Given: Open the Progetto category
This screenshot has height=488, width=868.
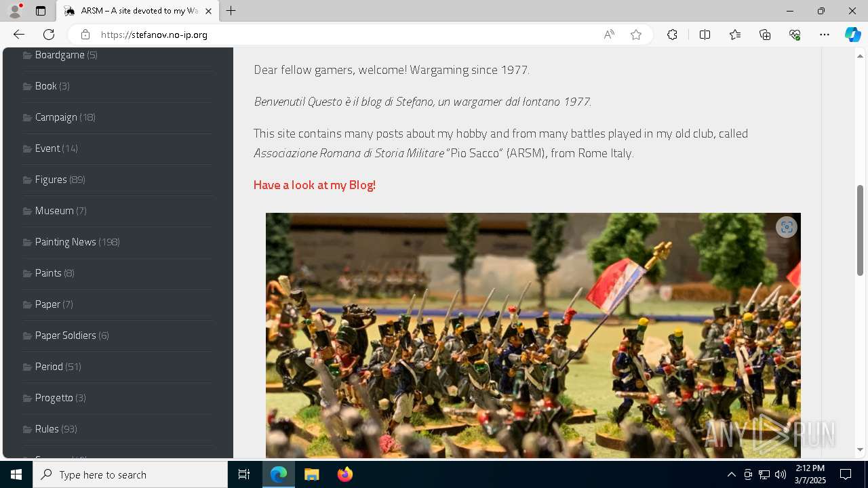Looking at the screenshot, I should point(54,398).
